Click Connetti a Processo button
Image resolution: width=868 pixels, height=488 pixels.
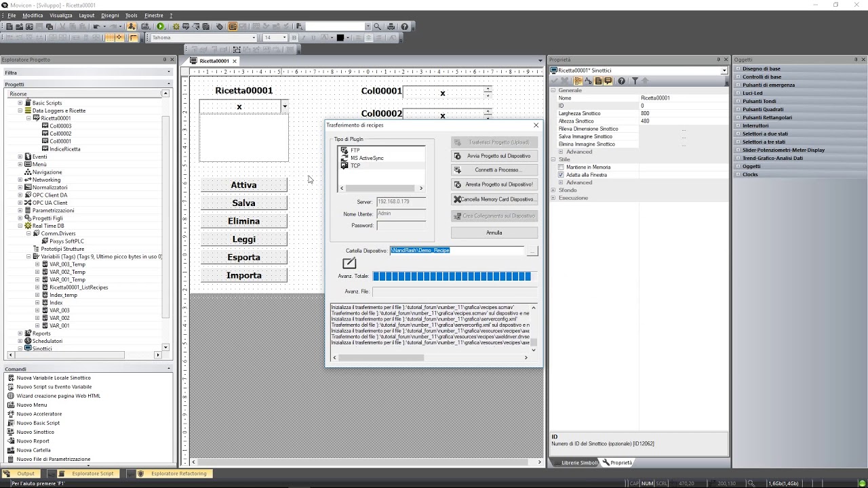pos(494,170)
